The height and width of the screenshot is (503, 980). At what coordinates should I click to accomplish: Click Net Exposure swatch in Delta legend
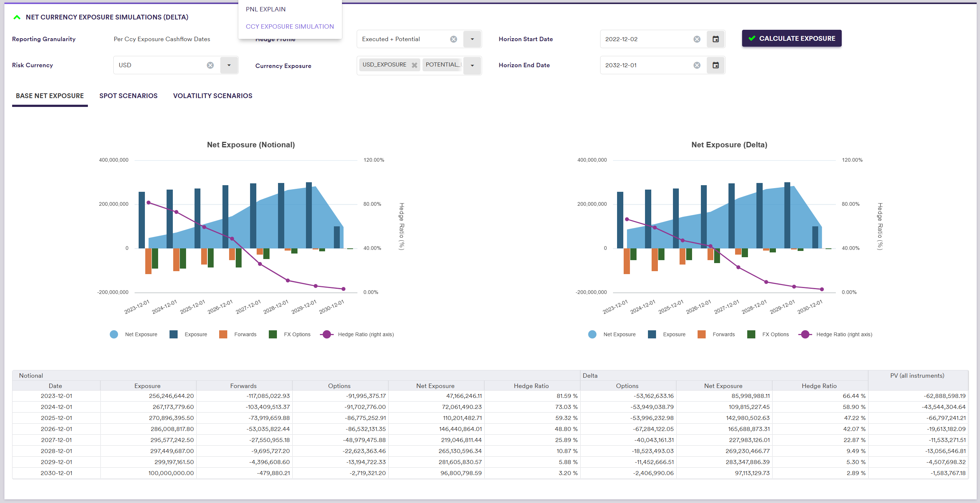pos(592,335)
